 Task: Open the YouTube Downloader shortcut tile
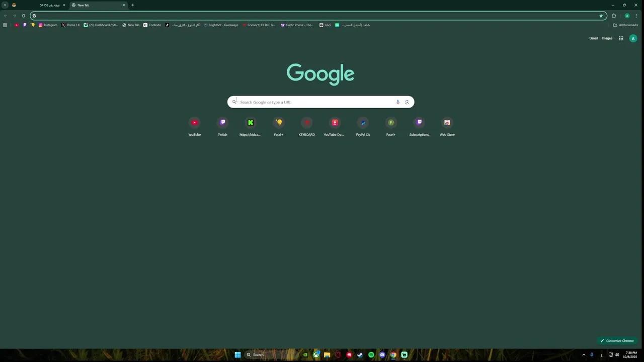coord(335,127)
